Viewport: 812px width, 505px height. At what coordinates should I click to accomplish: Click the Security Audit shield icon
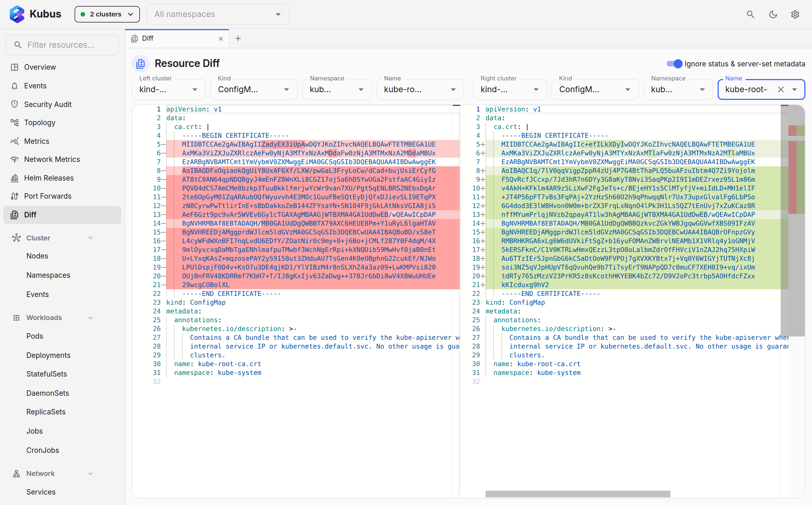click(x=14, y=104)
